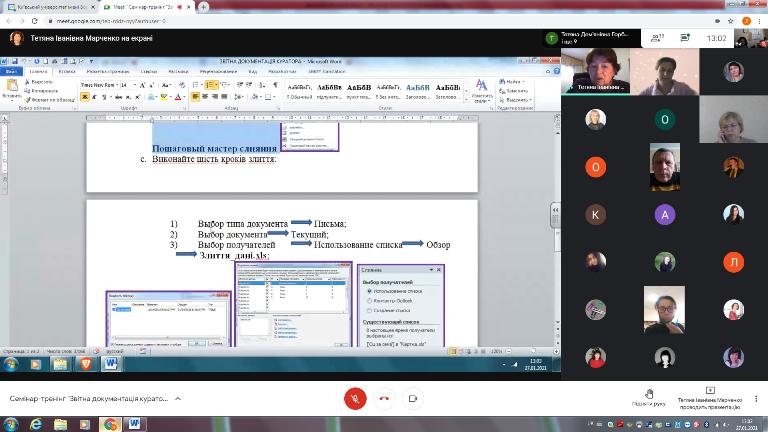
Task: Open more options three-dot menu
Action: (755, 397)
